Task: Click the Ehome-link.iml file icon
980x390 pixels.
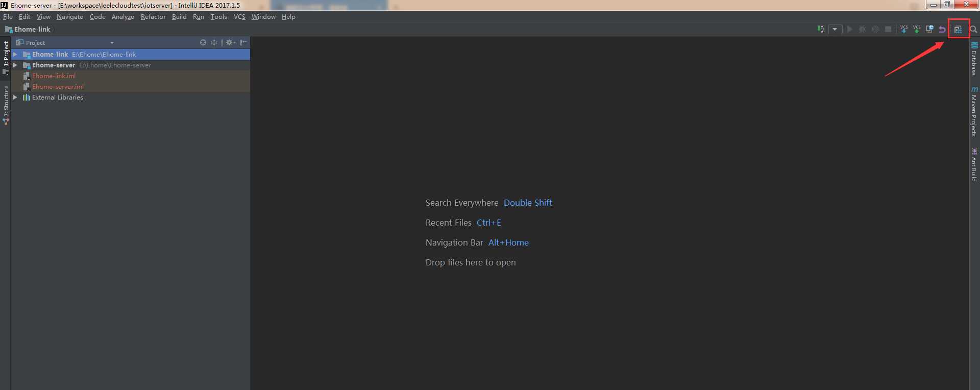Action: [x=27, y=76]
